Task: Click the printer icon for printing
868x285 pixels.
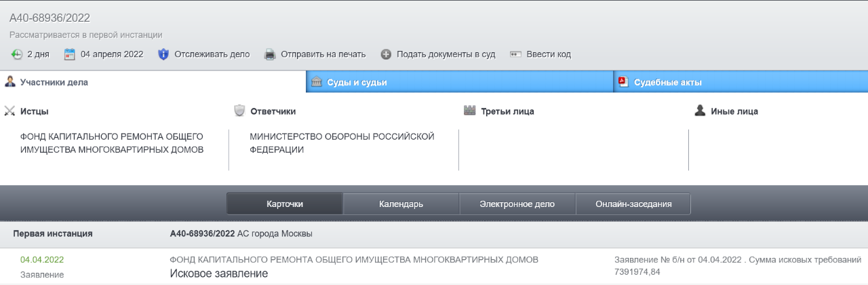Action: pyautogui.click(x=269, y=54)
